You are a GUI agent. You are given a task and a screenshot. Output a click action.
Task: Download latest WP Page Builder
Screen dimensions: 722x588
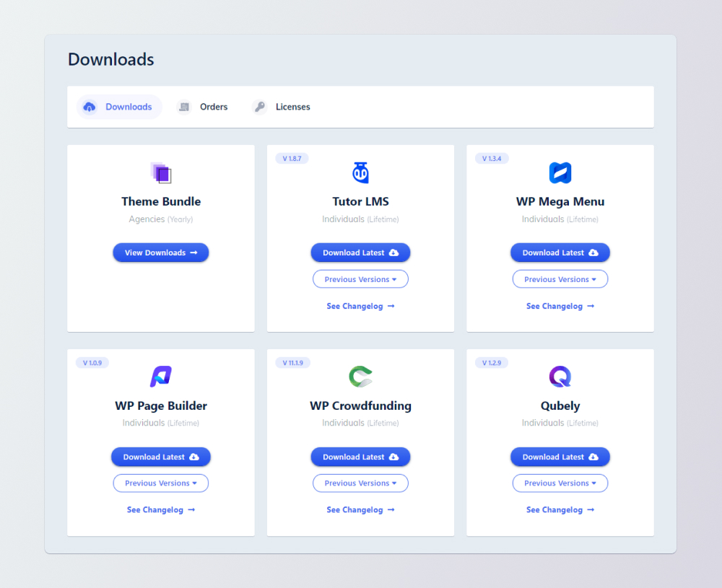[161, 457]
